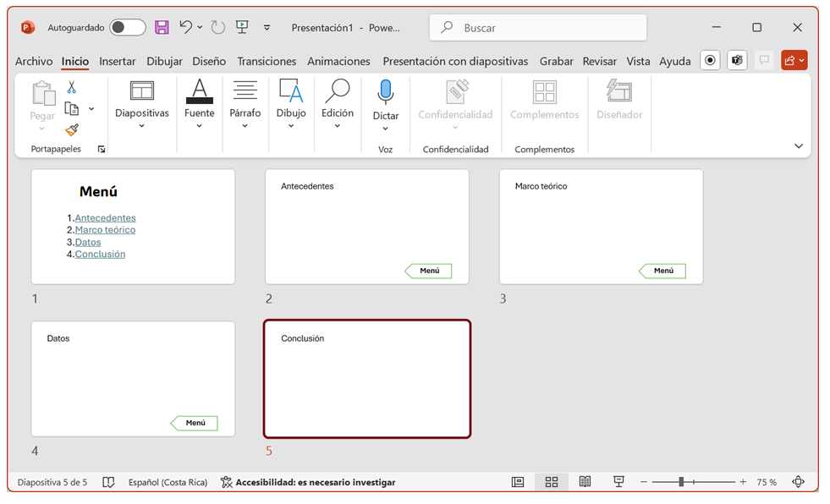This screenshot has width=830, height=504.
Task: Toggle the Autoguardado switch
Action: [x=128, y=28]
